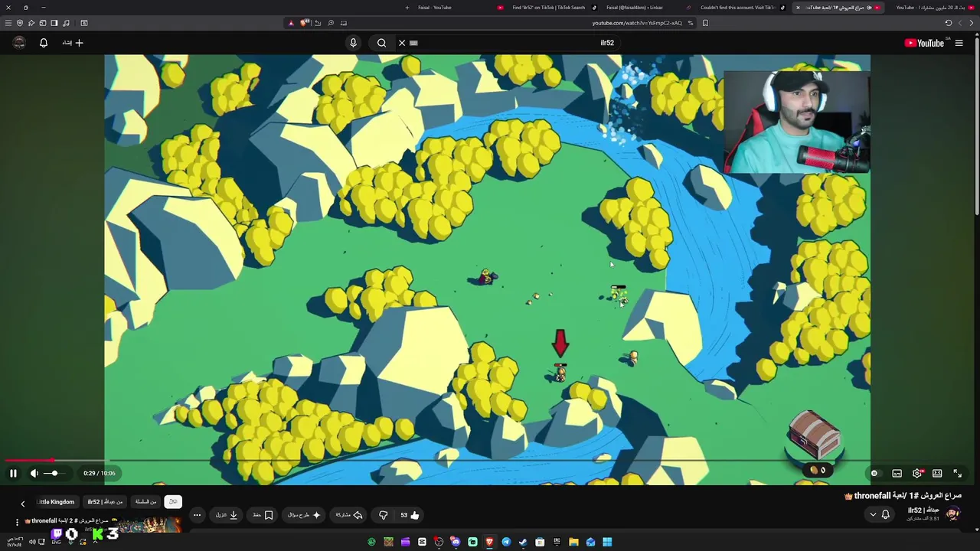Viewport: 980px width, 551px height.
Task: Switch to theater mode
Action: click(x=937, y=474)
